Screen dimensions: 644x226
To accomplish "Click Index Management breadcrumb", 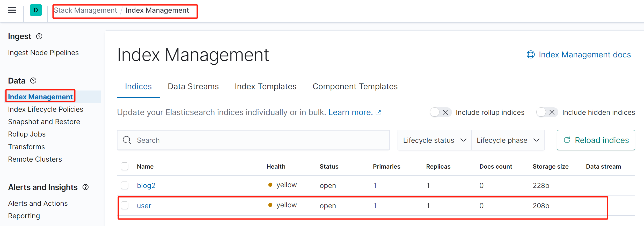I will pos(157,10).
